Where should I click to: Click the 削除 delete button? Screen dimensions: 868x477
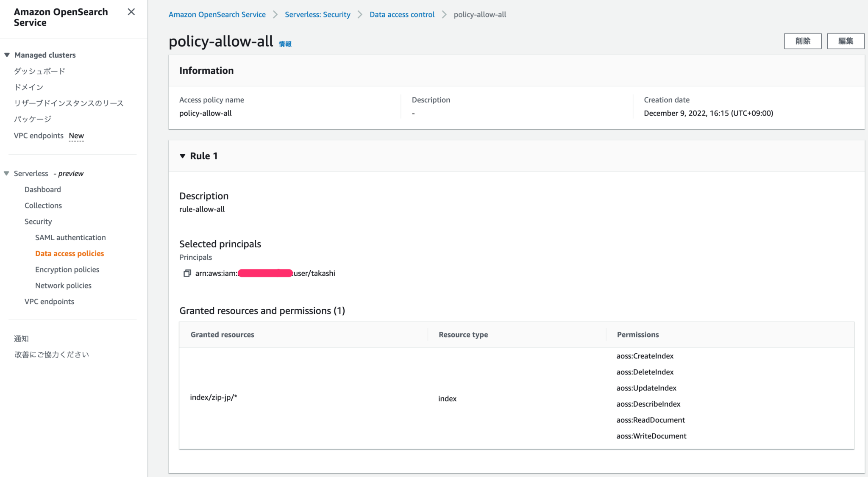click(x=803, y=41)
